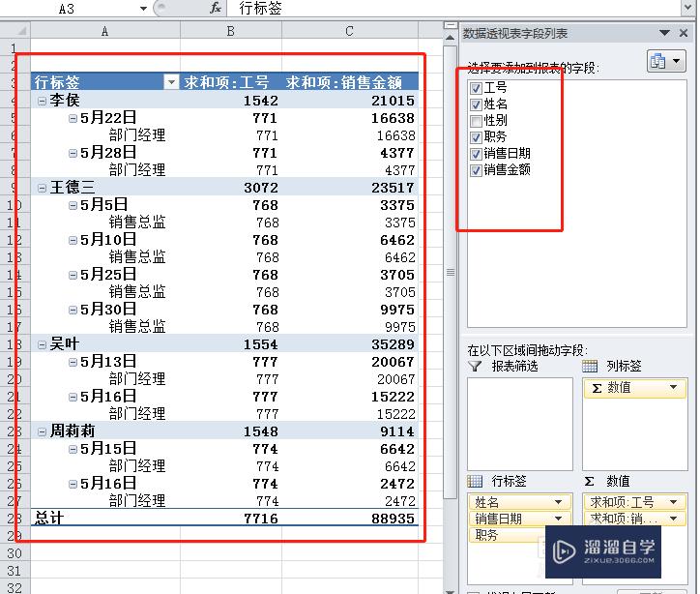Select the 求和项:工号 header cell
This screenshot has width=700, height=594.
231,81
